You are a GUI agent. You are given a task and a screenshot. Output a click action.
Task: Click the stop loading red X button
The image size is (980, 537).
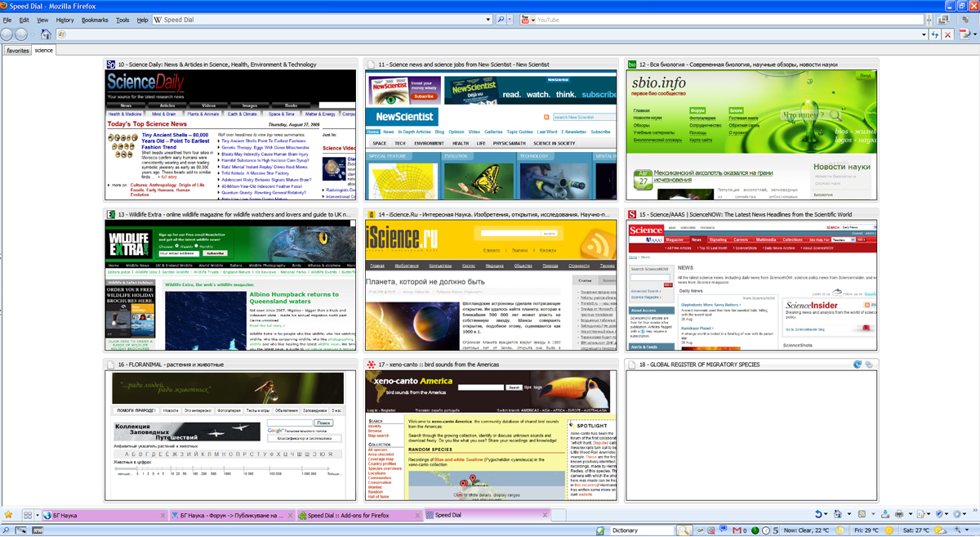[x=947, y=34]
